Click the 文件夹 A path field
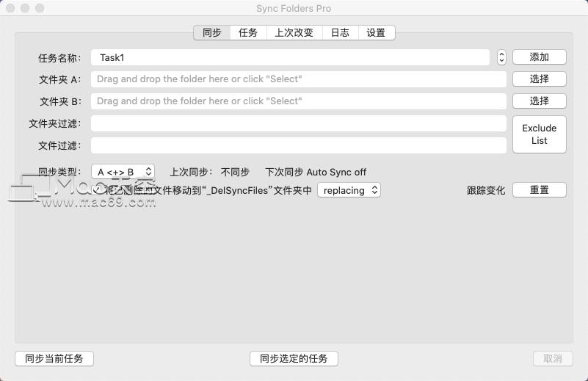This screenshot has width=588, height=381. [x=299, y=79]
